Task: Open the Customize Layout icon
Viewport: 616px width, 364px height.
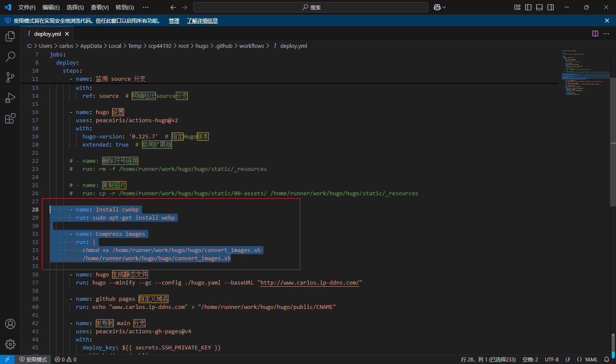Action: [517, 7]
